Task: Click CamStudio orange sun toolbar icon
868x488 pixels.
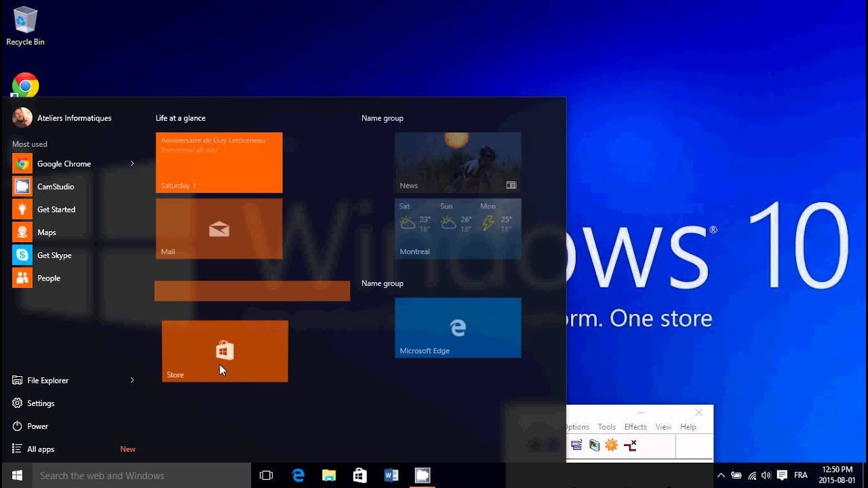Action: tap(612, 445)
